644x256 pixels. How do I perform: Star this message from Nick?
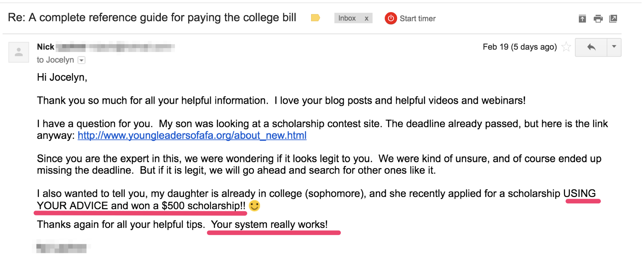[566, 47]
